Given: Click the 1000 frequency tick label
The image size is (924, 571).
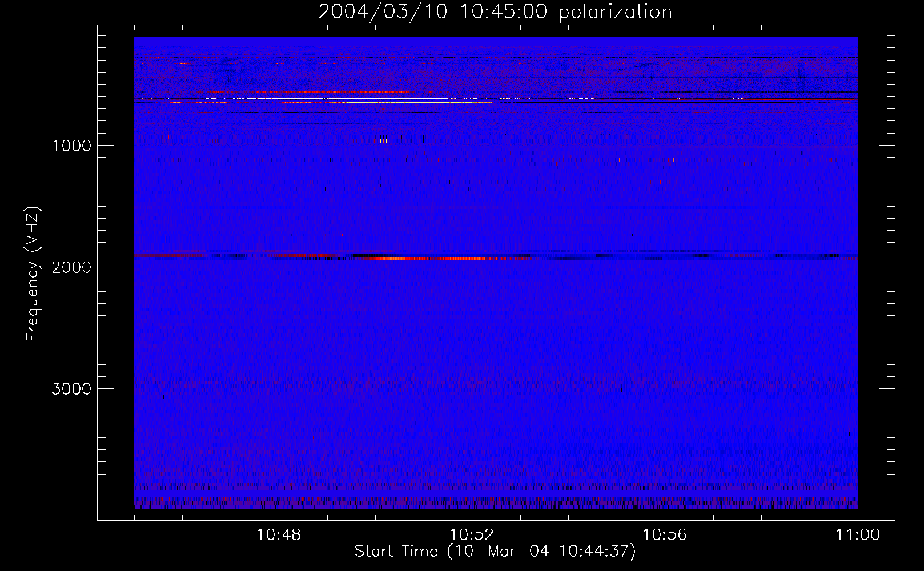Looking at the screenshot, I should [71, 145].
